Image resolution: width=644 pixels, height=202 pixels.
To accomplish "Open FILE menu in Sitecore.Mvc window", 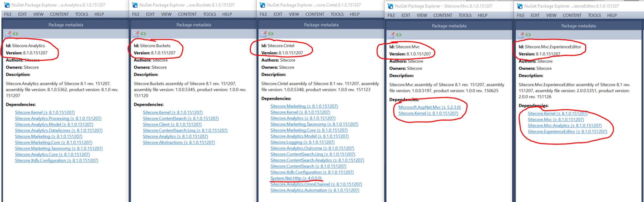I will pos(391,15).
